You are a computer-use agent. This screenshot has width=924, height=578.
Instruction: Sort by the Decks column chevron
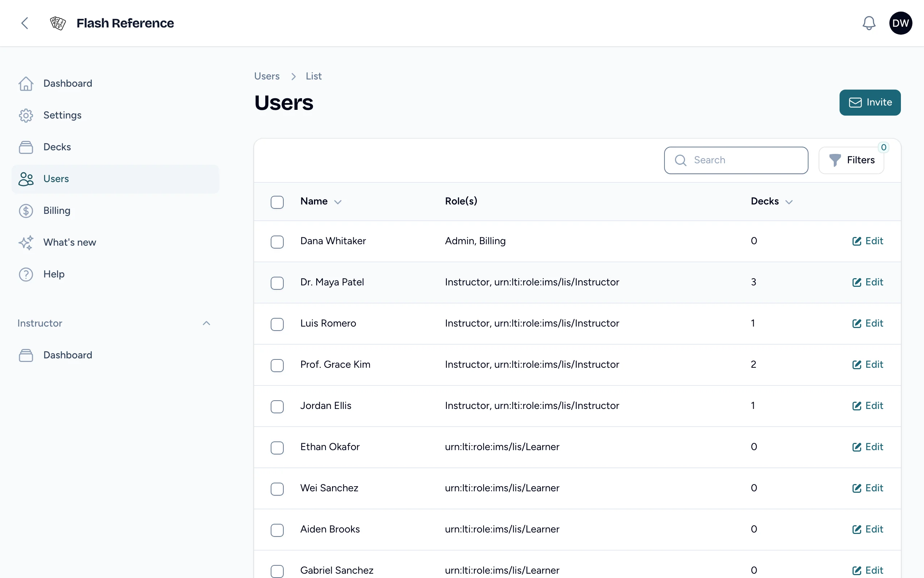(x=789, y=202)
